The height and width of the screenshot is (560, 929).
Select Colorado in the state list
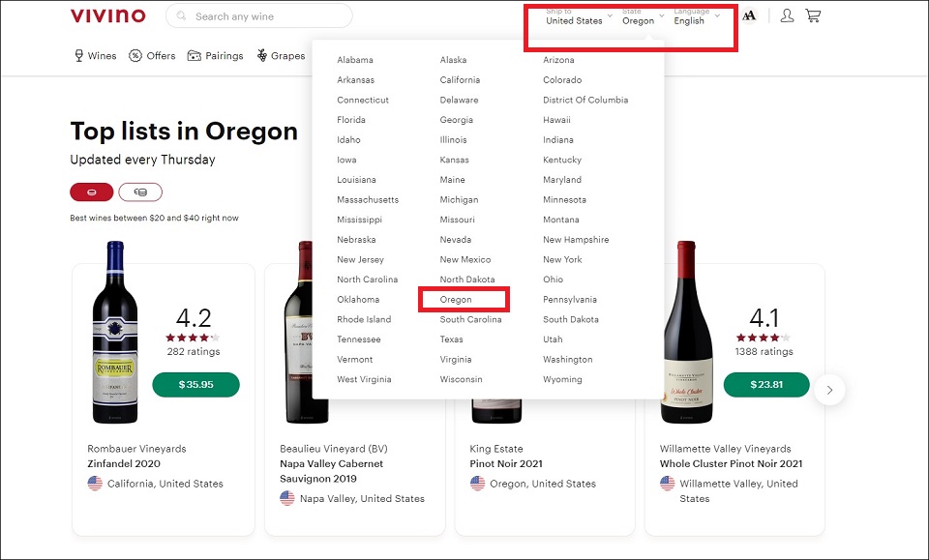pos(562,80)
